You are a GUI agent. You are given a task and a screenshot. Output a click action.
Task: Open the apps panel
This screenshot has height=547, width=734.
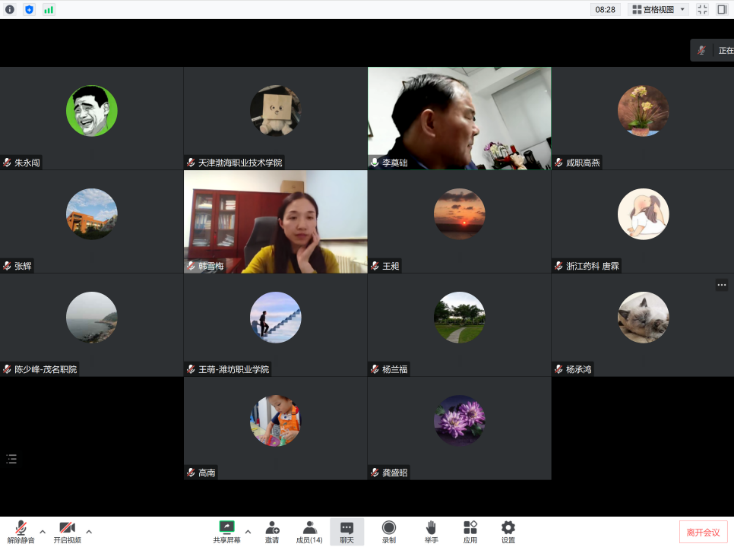click(x=470, y=529)
